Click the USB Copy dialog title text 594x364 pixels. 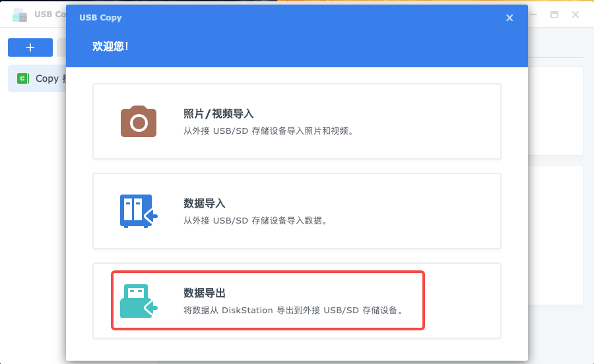pyautogui.click(x=100, y=17)
